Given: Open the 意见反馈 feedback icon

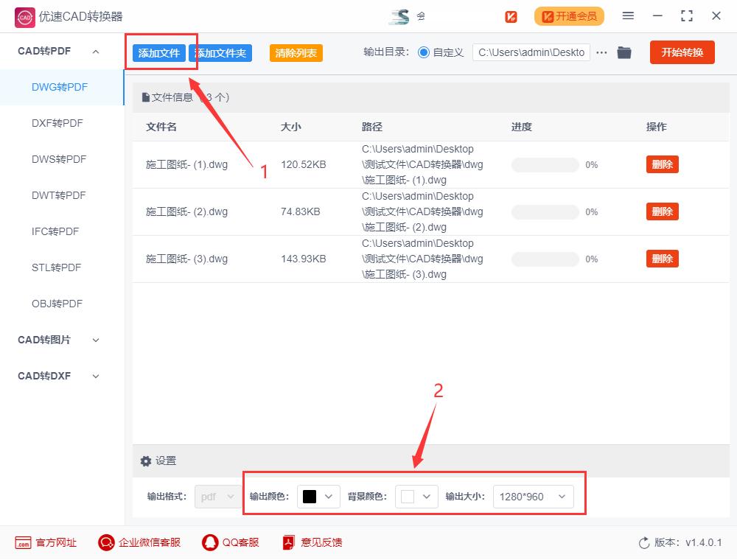Looking at the screenshot, I should [288, 542].
